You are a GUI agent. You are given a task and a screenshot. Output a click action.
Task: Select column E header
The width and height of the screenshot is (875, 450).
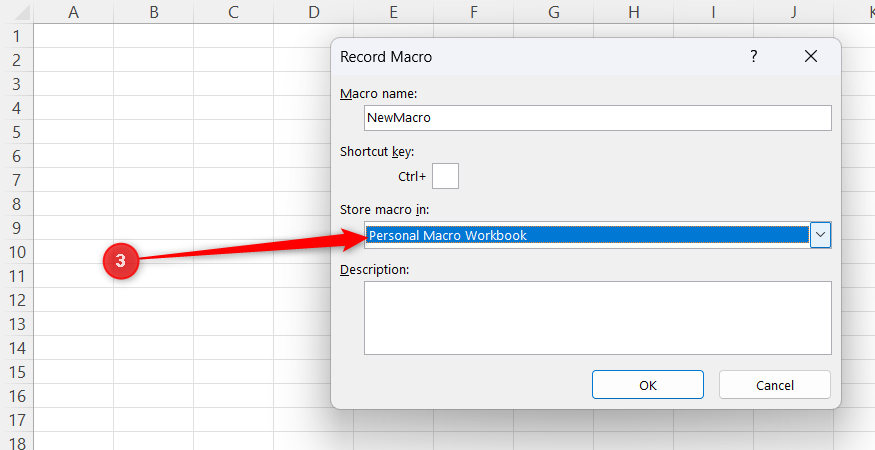click(393, 12)
